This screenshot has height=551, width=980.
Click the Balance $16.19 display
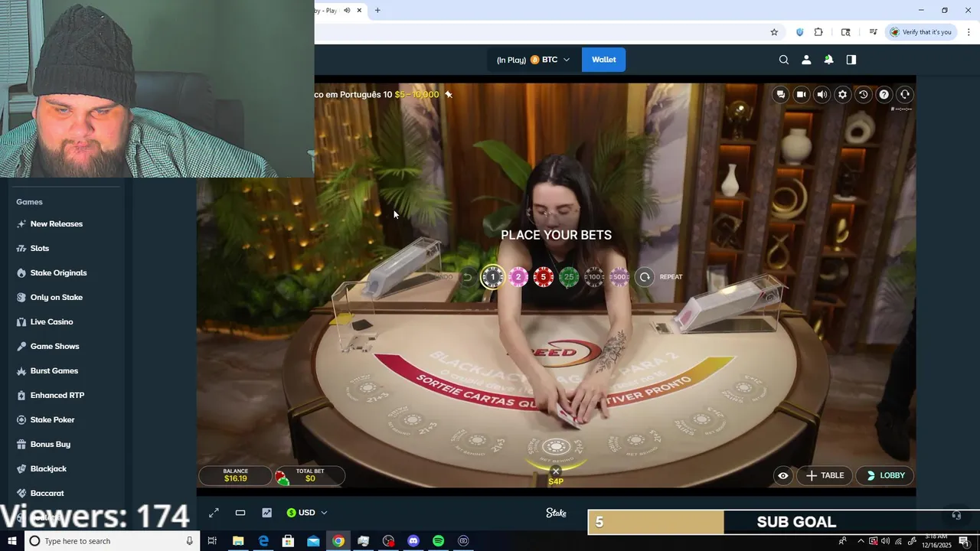click(x=235, y=475)
